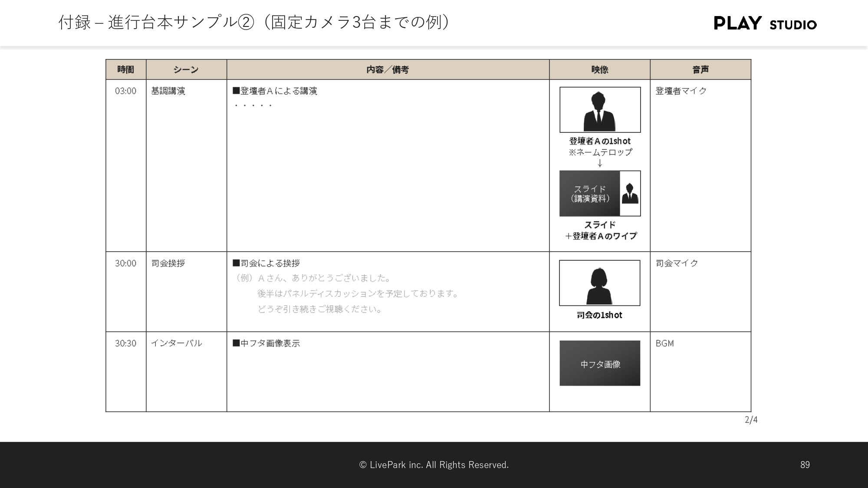Screen dimensions: 868x488
Task: Click the down arrow between video previews
Action: coord(600,164)
